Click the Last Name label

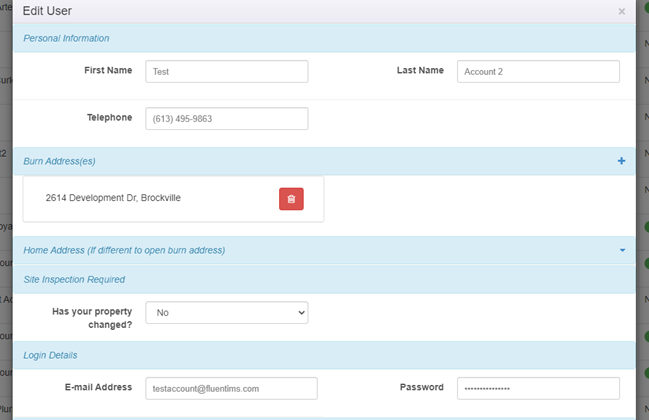point(420,70)
